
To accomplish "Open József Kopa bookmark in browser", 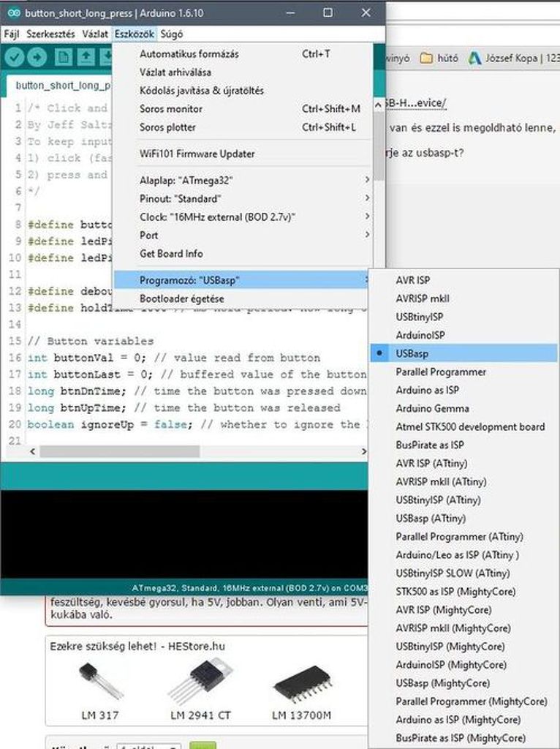I will pyautogui.click(x=513, y=59).
